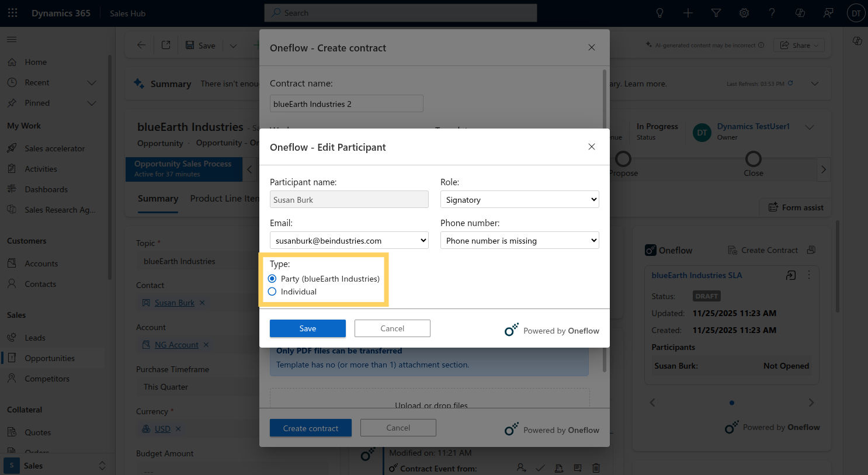Click the Susan Burk contact link
The height and width of the screenshot is (475, 868).
(x=174, y=303)
